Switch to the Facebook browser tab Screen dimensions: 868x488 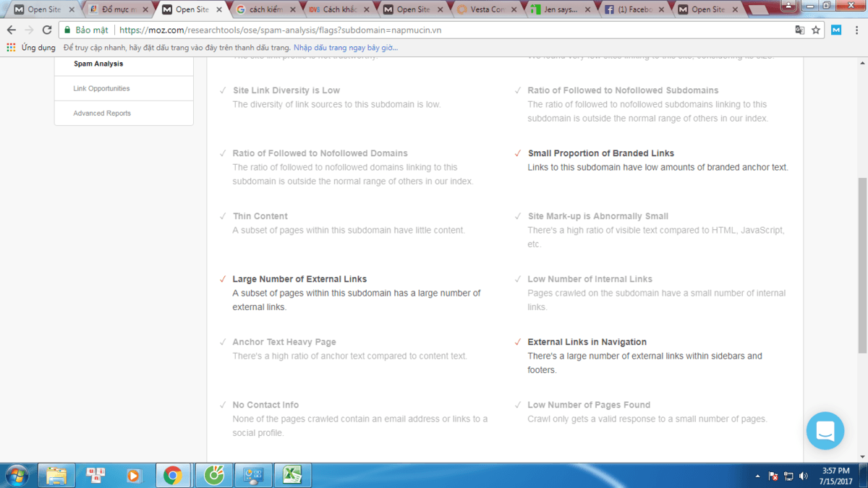629,9
